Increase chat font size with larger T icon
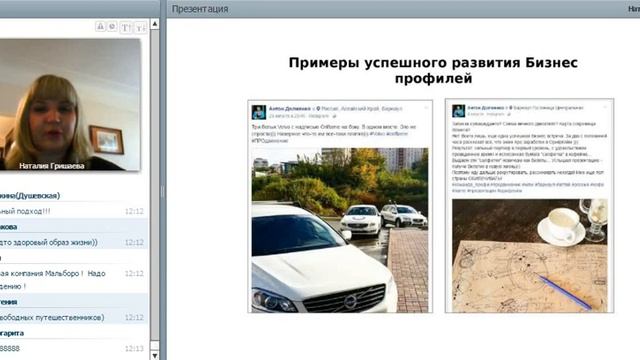 126,27
